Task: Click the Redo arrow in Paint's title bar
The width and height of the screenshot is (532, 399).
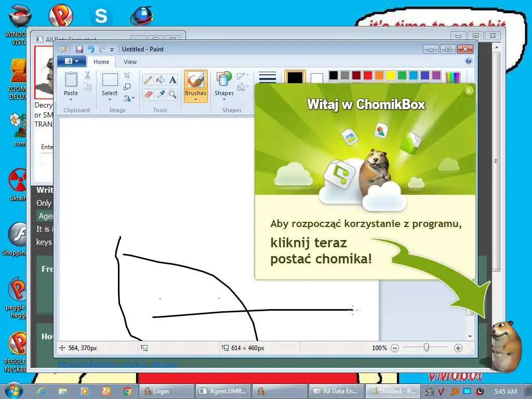Action: point(102,49)
